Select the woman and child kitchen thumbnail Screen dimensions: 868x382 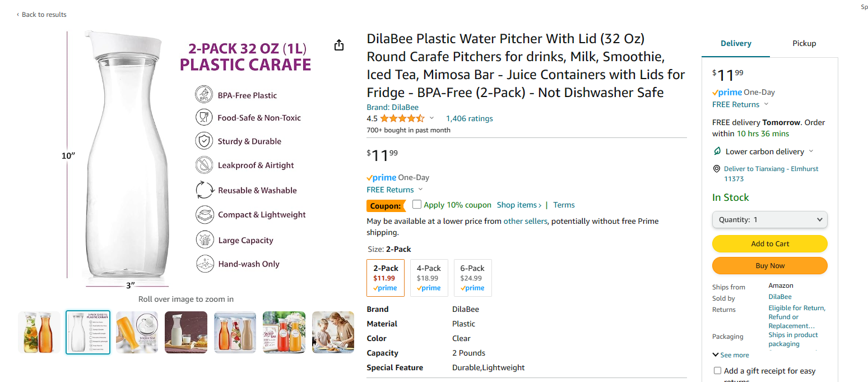click(x=333, y=332)
